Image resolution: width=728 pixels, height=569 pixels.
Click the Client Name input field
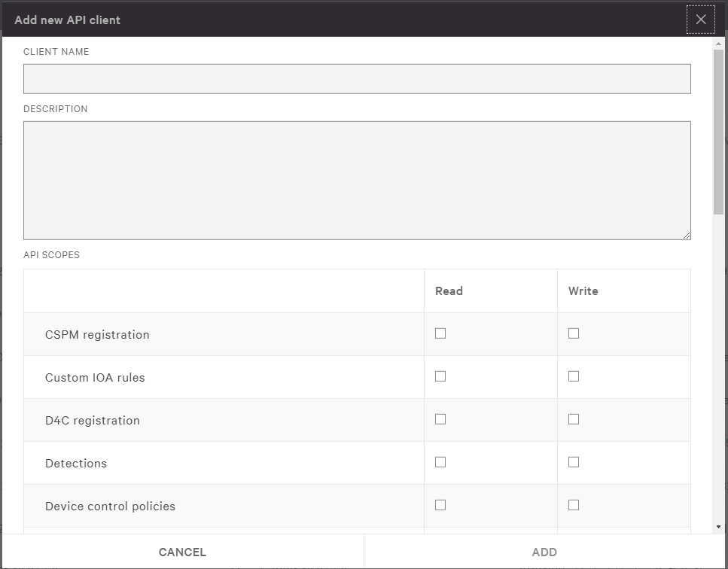pos(357,79)
